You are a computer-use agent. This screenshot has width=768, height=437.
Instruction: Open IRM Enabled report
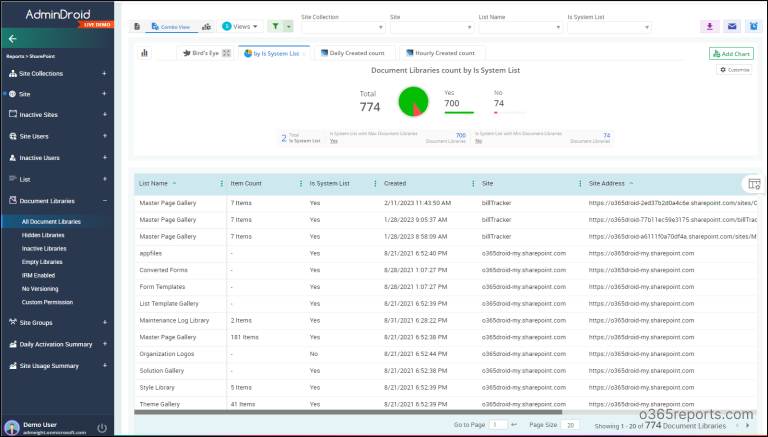click(38, 275)
